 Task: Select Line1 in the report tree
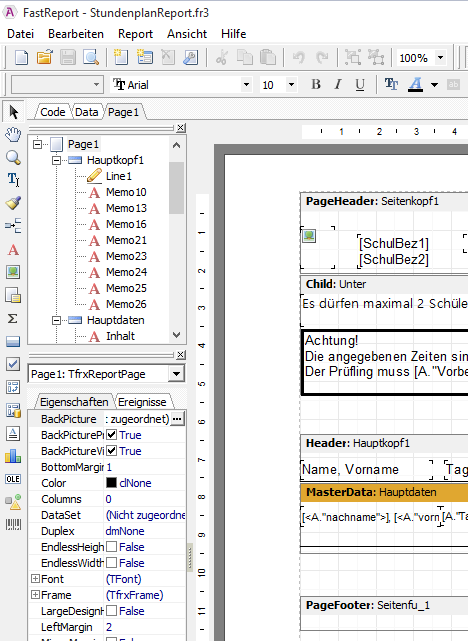click(119, 176)
